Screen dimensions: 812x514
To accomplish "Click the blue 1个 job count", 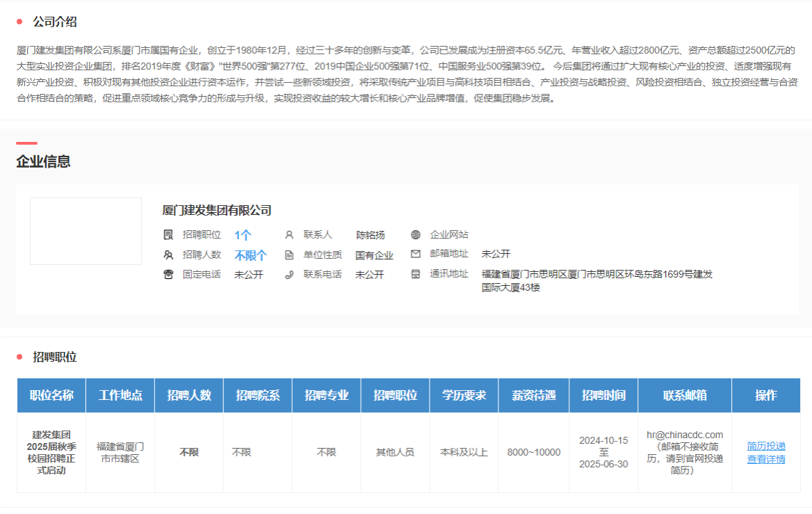I will (x=243, y=235).
